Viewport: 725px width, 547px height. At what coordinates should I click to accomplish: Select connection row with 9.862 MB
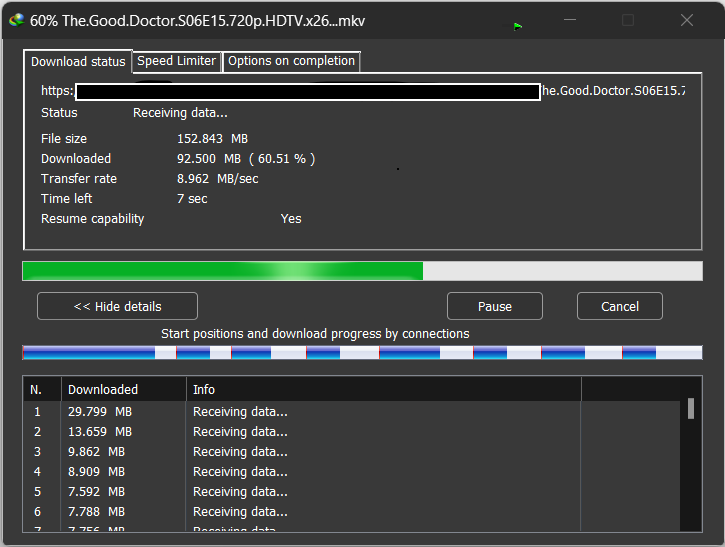pos(352,452)
